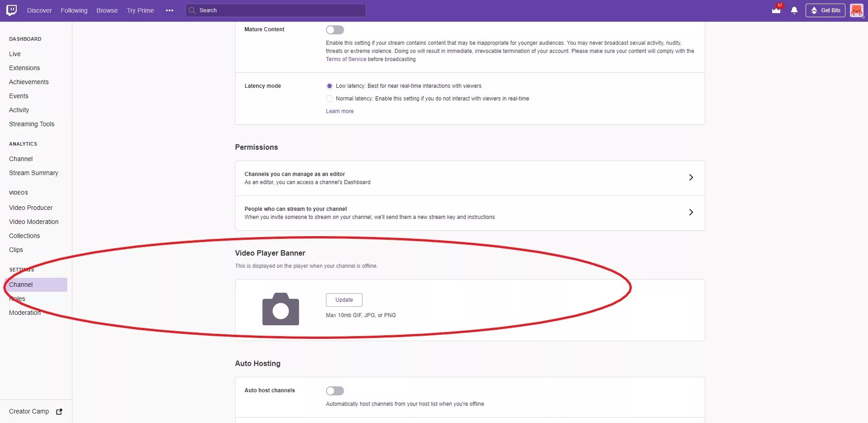Select the Low latency radio option
868x423 pixels.
click(x=330, y=86)
